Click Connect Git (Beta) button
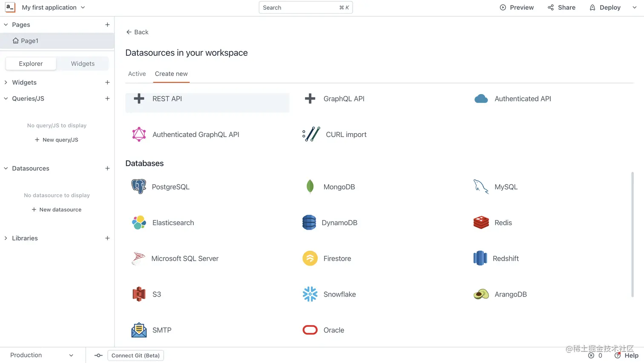Image resolution: width=644 pixels, height=363 pixels. 135,355
